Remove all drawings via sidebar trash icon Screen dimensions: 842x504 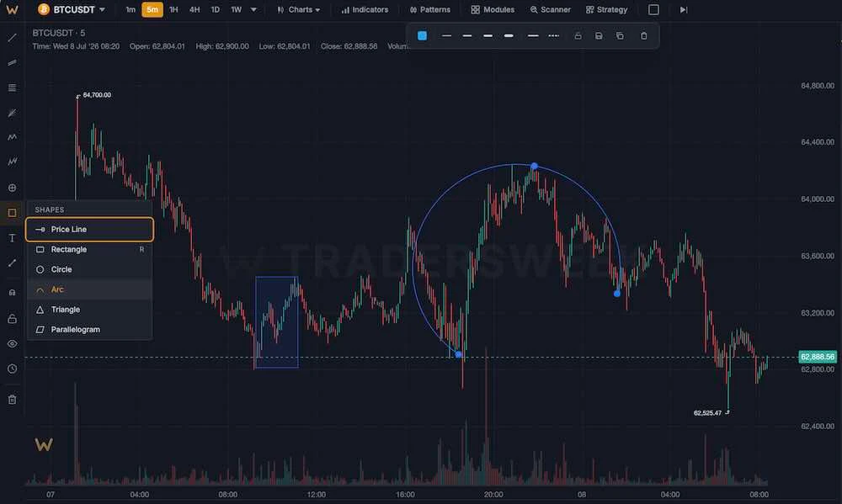point(12,400)
